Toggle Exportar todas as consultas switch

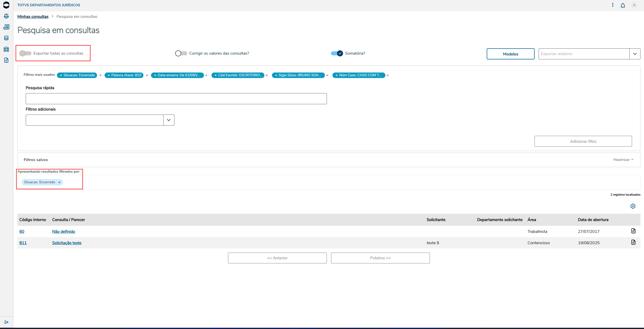(25, 53)
